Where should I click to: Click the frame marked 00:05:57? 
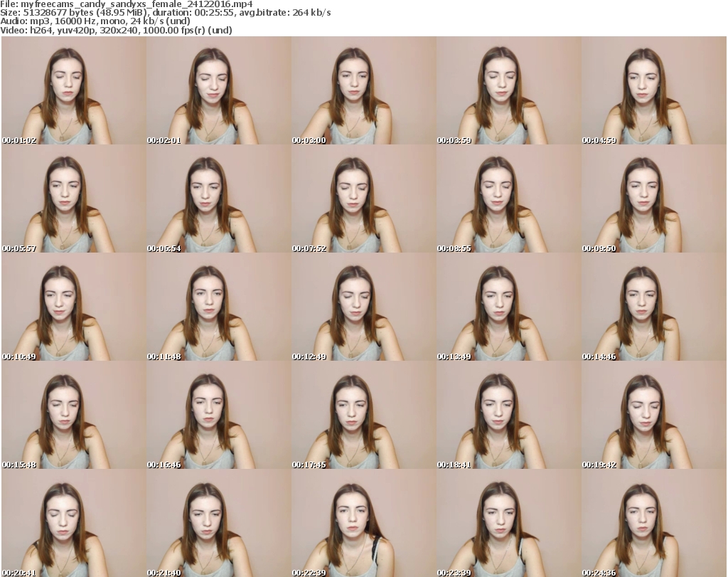point(74,198)
